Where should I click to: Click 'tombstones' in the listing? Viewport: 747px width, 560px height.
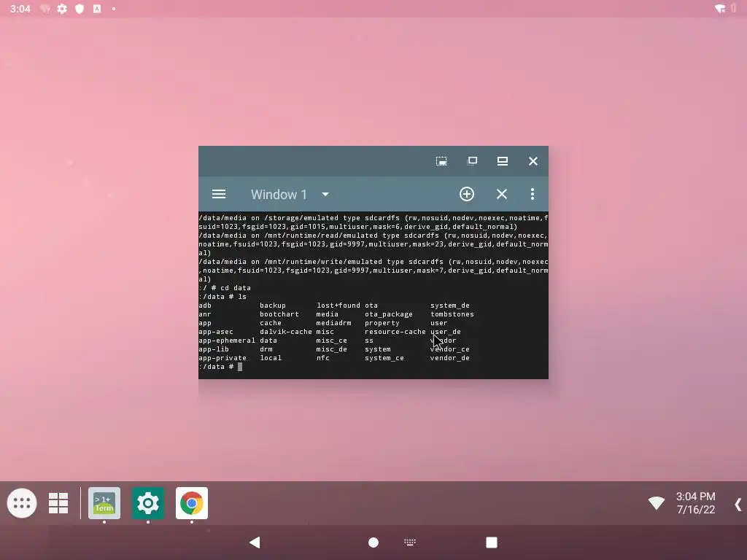(x=452, y=314)
